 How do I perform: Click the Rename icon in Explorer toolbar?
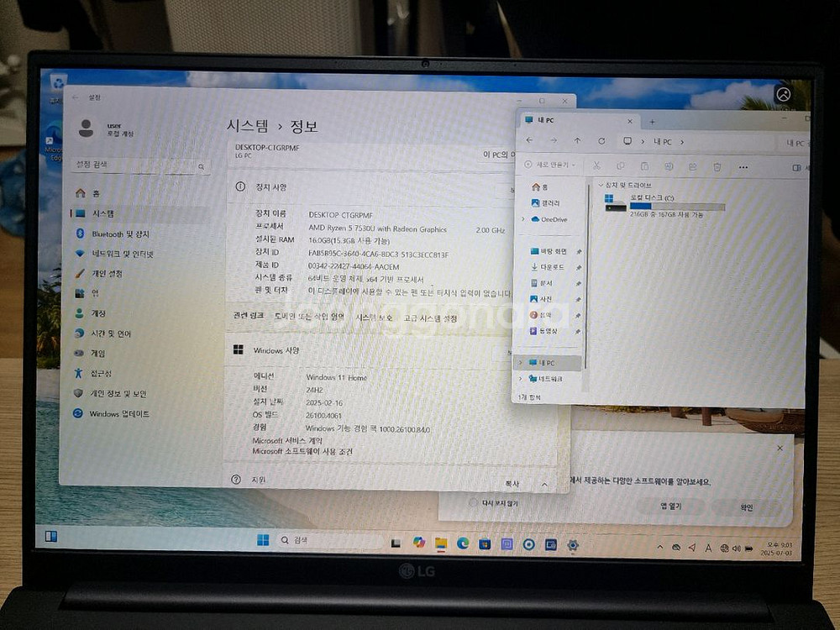pos(669,167)
